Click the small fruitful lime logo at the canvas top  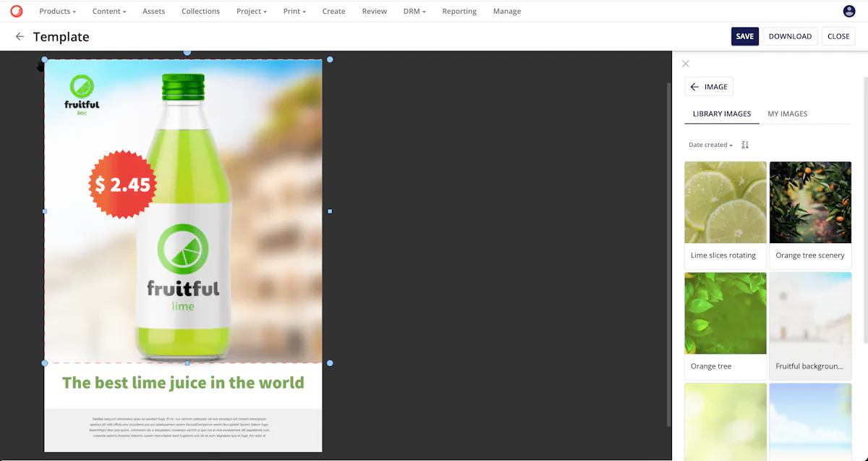(82, 95)
